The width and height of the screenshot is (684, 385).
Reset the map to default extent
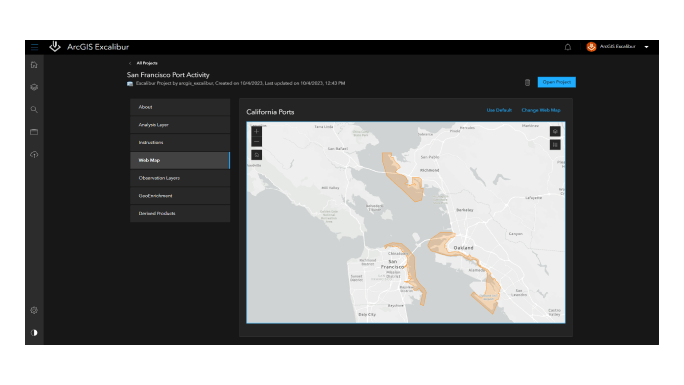tap(256, 155)
